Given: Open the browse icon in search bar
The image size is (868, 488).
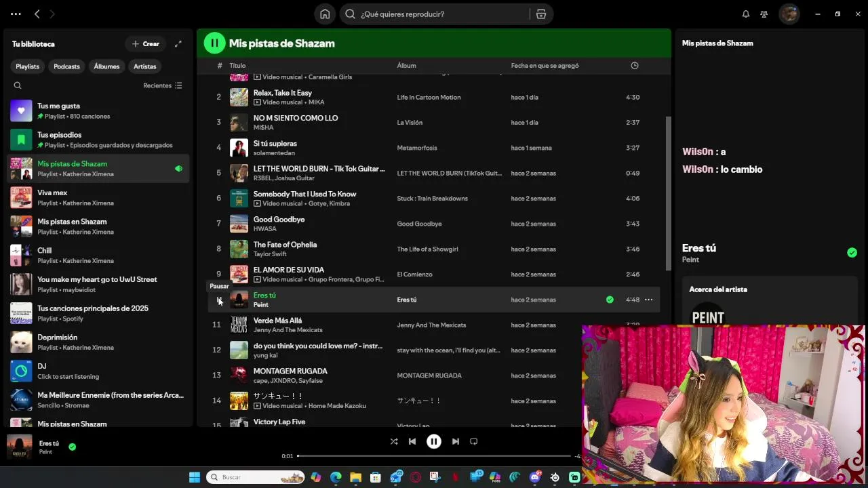Looking at the screenshot, I should point(540,14).
